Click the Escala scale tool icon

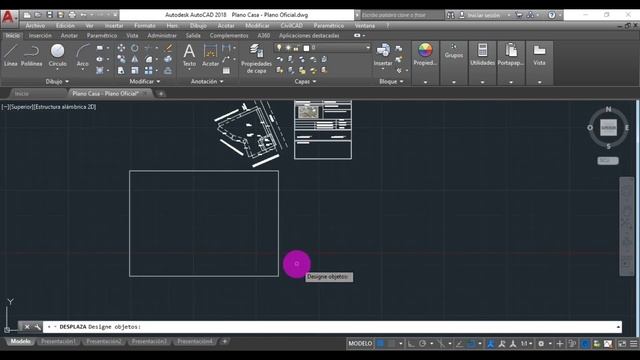(x=135, y=71)
